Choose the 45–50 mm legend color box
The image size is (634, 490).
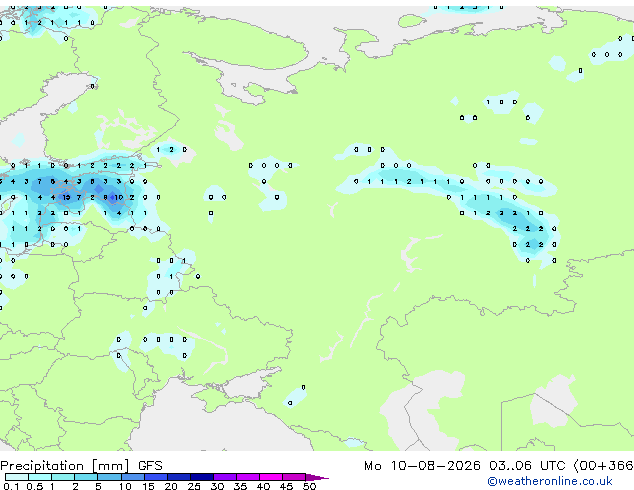click(x=294, y=477)
